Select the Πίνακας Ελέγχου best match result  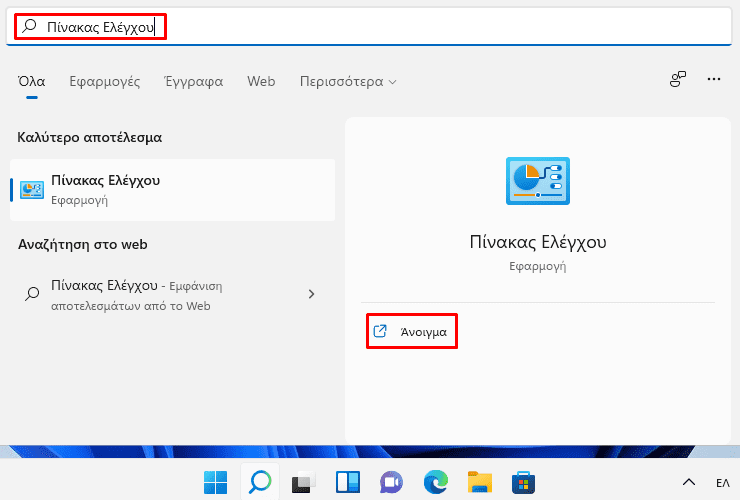(172, 190)
